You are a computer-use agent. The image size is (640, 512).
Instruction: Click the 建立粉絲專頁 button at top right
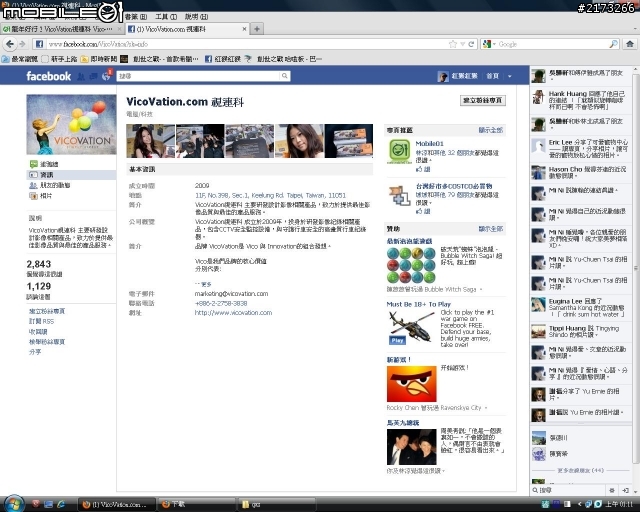pyautogui.click(x=483, y=100)
